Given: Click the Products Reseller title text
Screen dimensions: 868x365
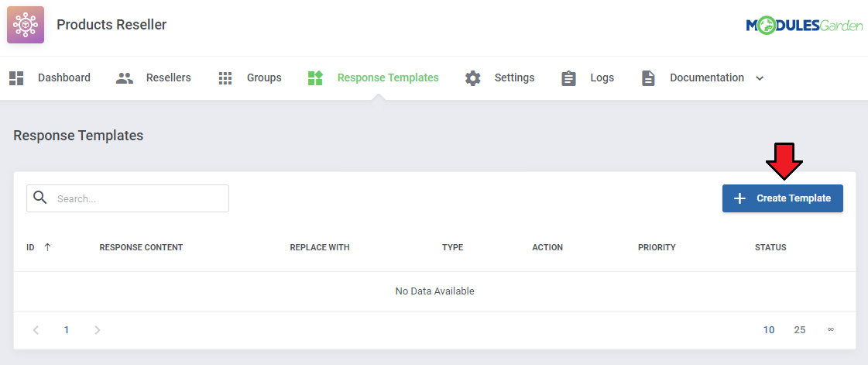Looking at the screenshot, I should [x=112, y=25].
